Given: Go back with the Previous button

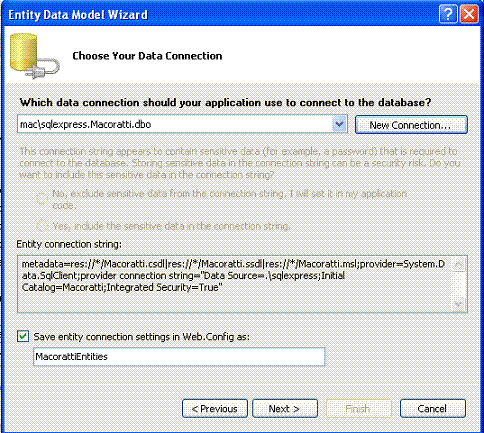Looking at the screenshot, I should click(215, 408).
